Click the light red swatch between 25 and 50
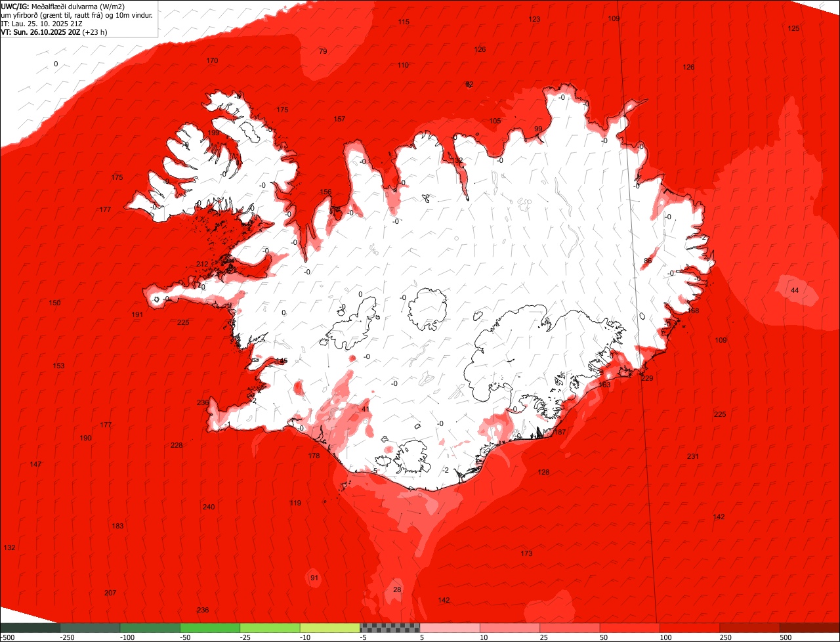 click(570, 628)
